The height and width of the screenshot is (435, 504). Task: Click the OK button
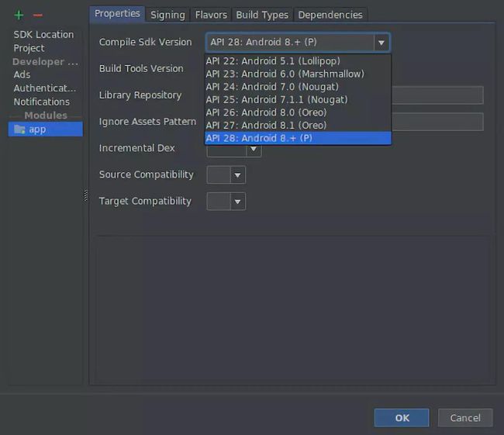pyautogui.click(x=402, y=418)
